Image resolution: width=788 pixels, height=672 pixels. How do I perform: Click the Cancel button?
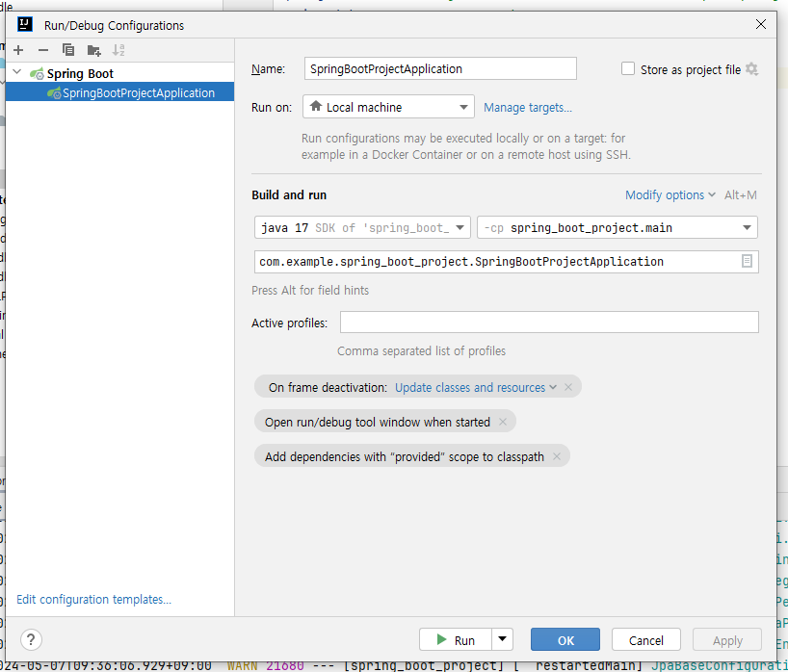click(x=646, y=640)
